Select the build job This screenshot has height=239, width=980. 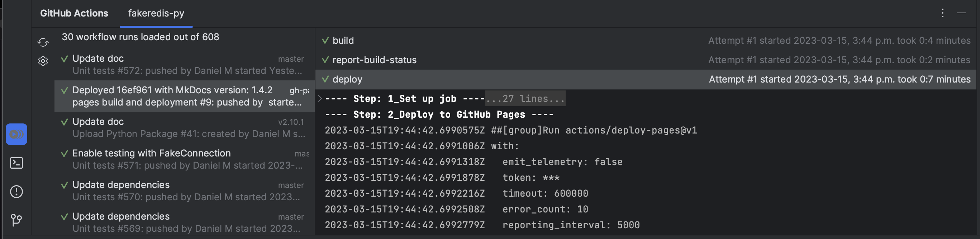[x=646, y=40]
